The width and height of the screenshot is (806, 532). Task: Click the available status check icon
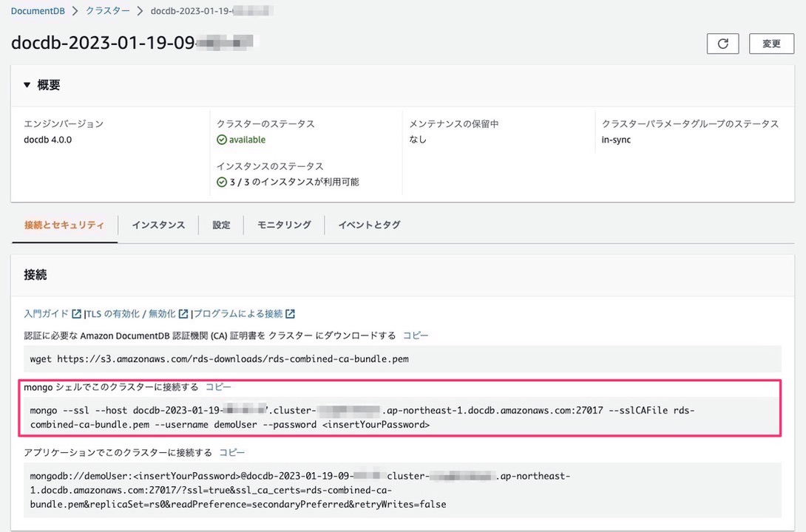tap(221, 139)
